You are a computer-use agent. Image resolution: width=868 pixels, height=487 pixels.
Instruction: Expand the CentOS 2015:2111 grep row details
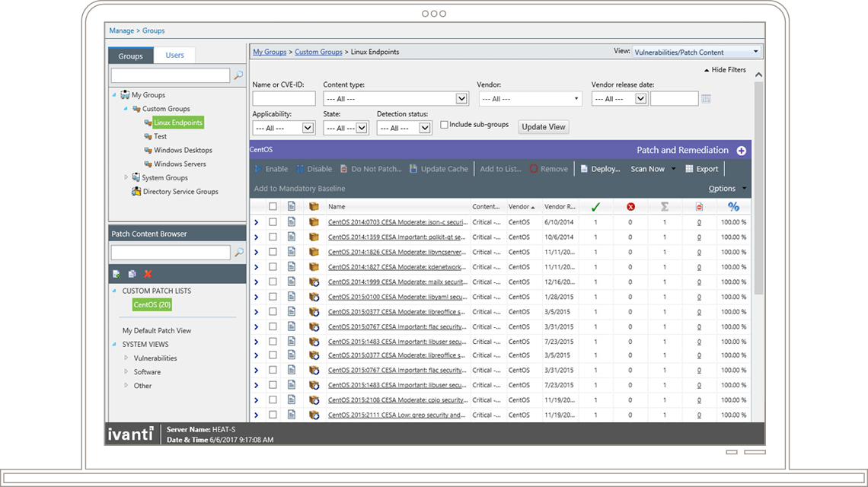tap(257, 415)
